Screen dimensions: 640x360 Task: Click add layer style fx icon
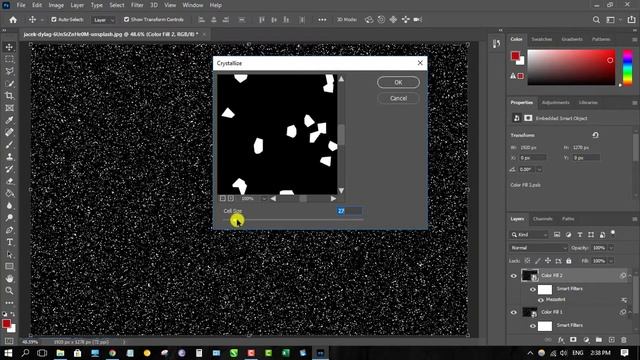tap(561, 340)
